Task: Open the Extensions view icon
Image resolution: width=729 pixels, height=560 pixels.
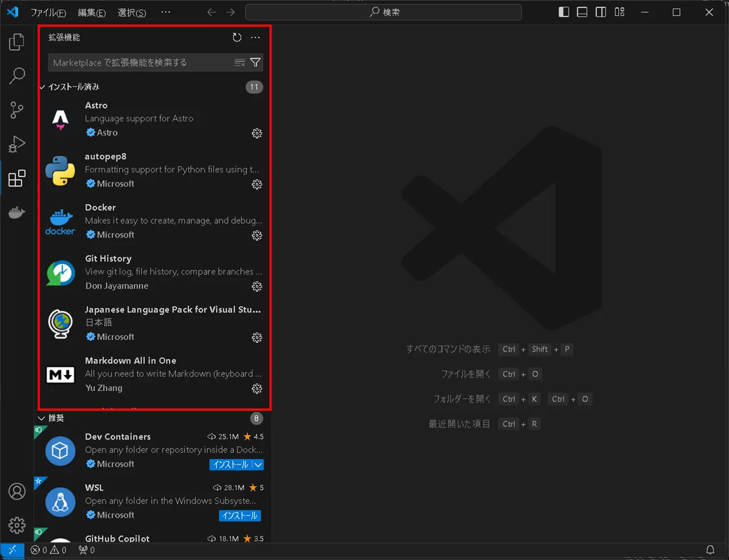Action: (x=17, y=178)
